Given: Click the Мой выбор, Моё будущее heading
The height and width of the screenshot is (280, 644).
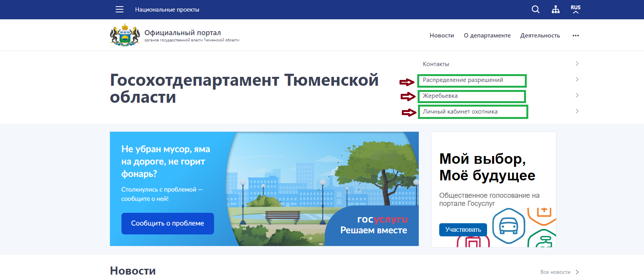Looking at the screenshot, I should (487, 167).
